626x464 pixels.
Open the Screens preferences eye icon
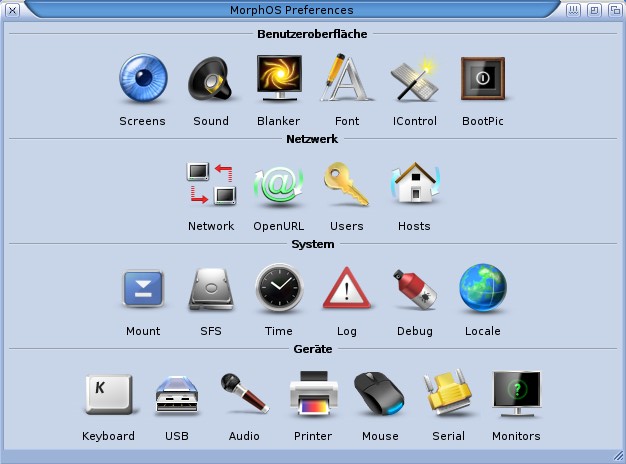[x=143, y=78]
